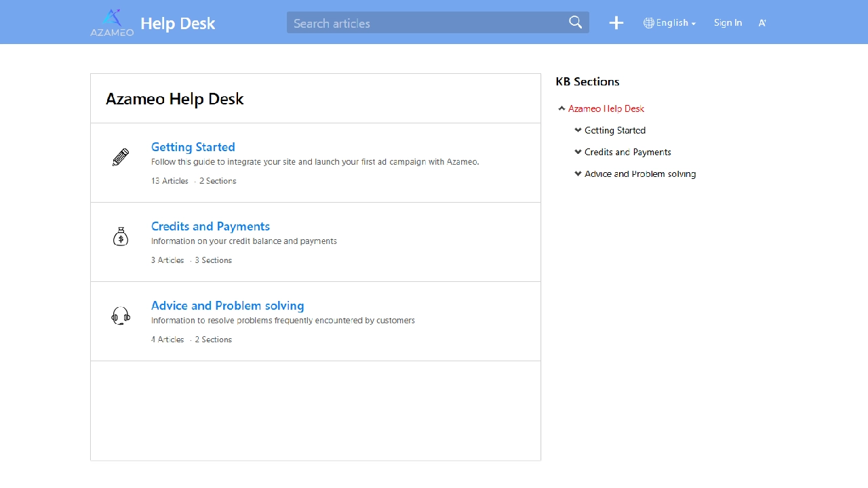Click the headset icon for Advice
868x488 pixels.
click(x=121, y=316)
